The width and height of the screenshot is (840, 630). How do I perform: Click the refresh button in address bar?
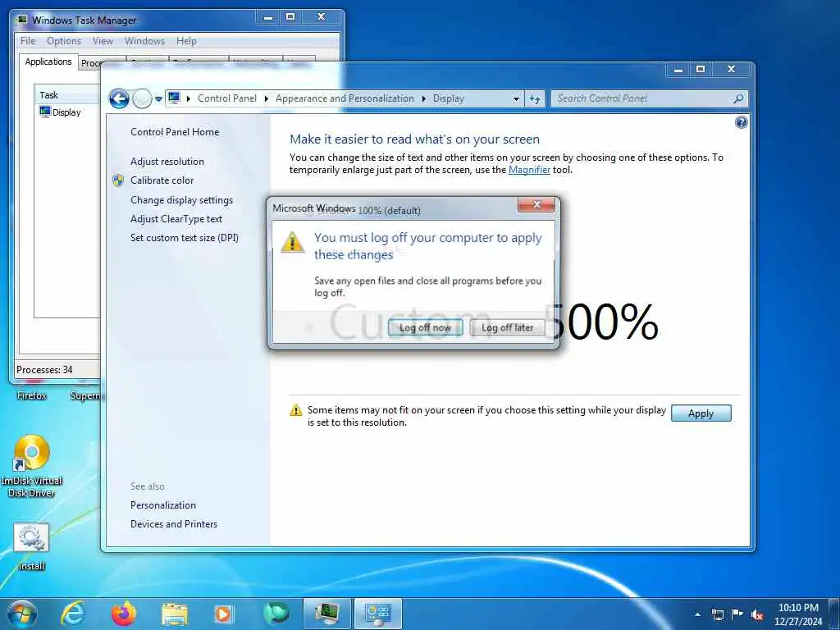[x=535, y=98]
